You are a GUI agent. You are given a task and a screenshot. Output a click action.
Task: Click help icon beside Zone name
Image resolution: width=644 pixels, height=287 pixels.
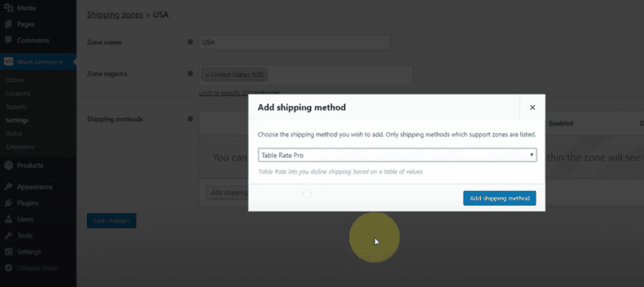(190, 42)
